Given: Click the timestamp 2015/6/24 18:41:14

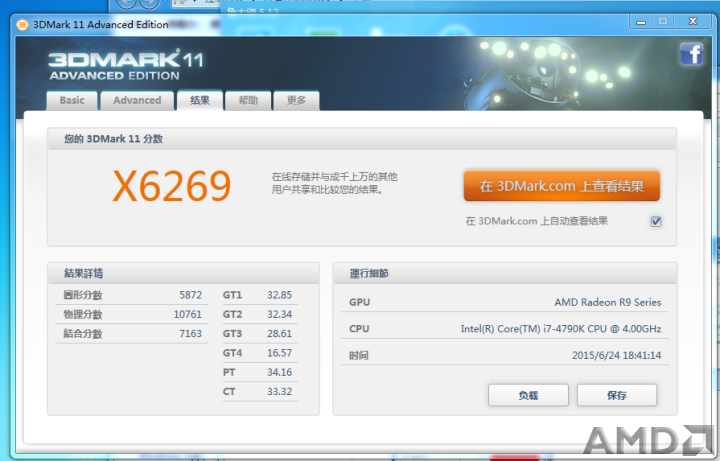Looking at the screenshot, I should (x=617, y=355).
